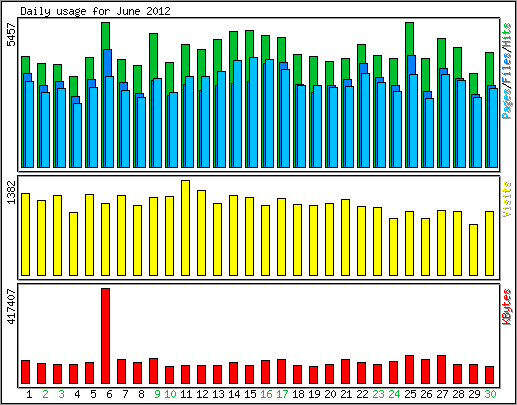The width and height of the screenshot is (517, 405).
Task: Click x-axis day label '1'
Action: pos(29,394)
